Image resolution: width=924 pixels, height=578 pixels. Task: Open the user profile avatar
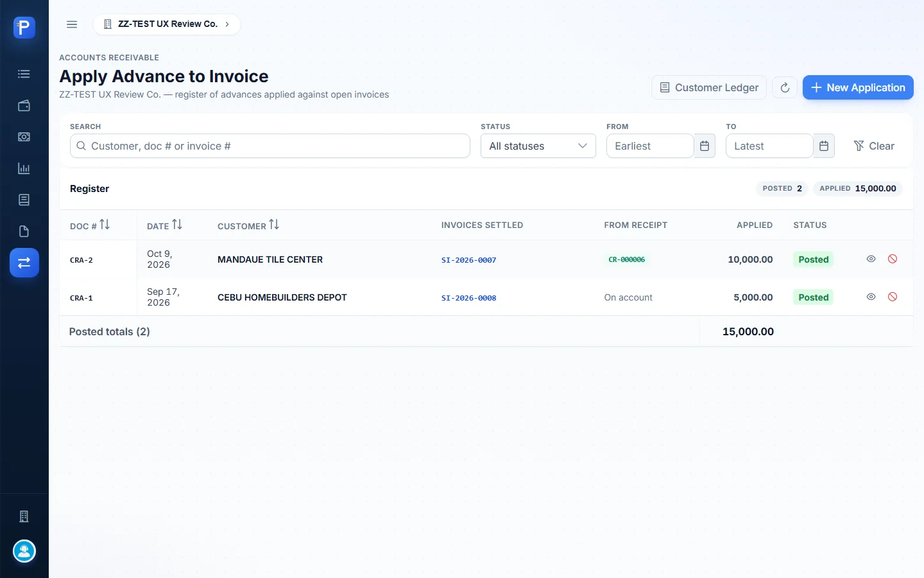(x=24, y=551)
